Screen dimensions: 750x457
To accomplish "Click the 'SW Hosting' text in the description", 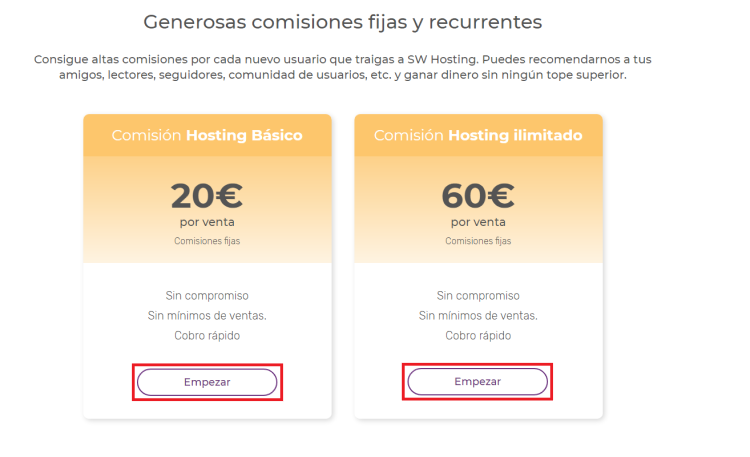I will (442, 59).
